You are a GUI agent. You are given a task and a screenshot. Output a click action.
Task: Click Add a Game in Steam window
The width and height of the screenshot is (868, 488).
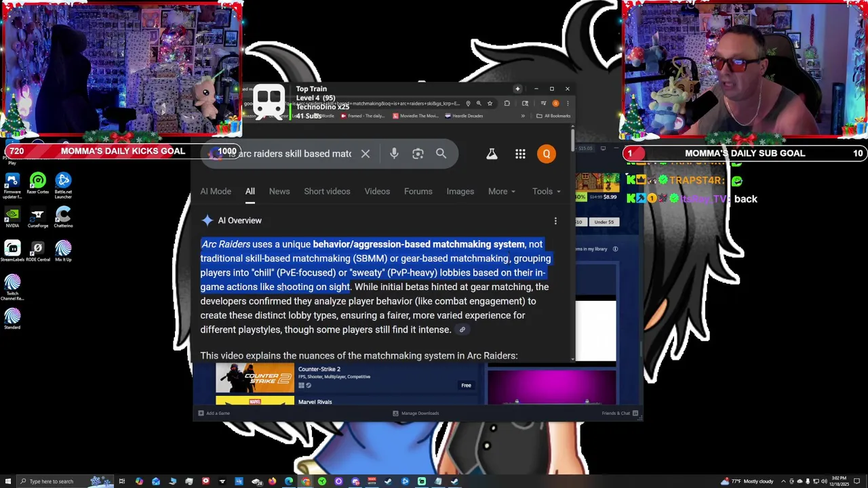click(214, 413)
